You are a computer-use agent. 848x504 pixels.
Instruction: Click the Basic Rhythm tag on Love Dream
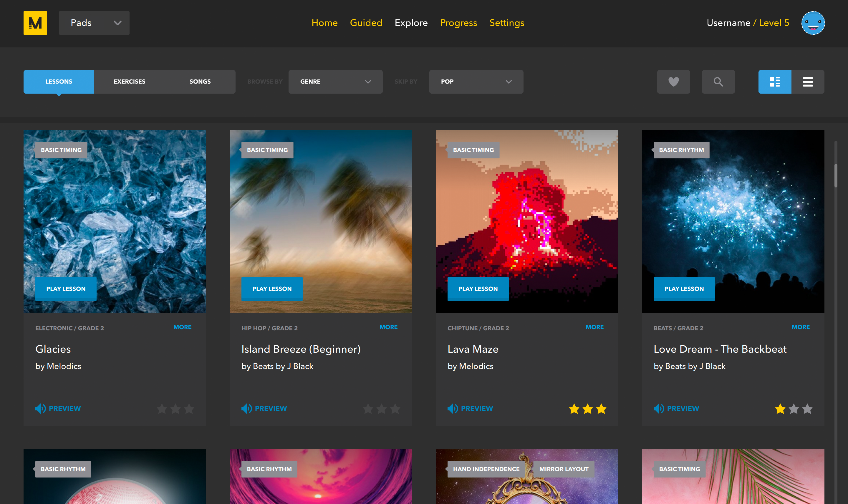[x=681, y=150]
